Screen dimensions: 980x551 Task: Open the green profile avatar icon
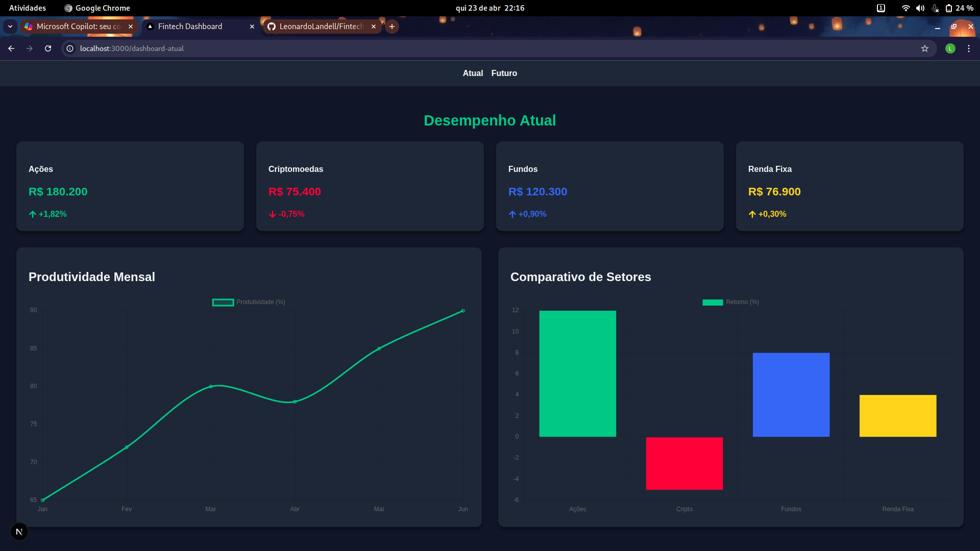950,48
